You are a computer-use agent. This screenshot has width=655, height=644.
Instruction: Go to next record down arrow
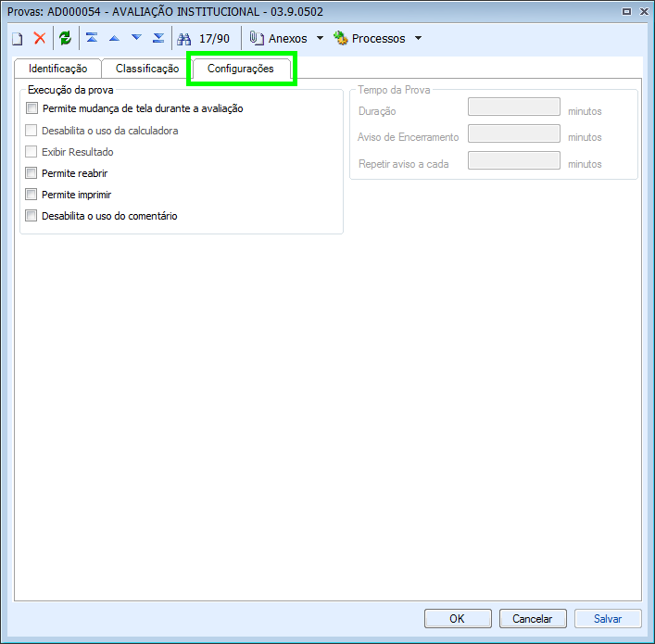(136, 38)
